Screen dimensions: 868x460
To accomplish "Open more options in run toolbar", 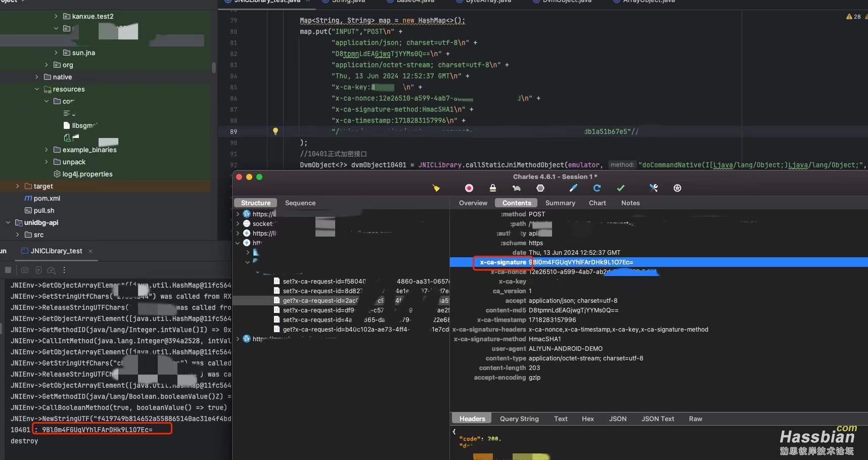I will tap(64, 270).
